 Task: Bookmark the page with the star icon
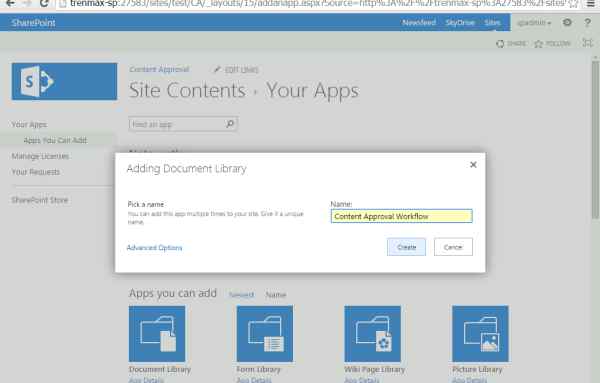(573, 4)
